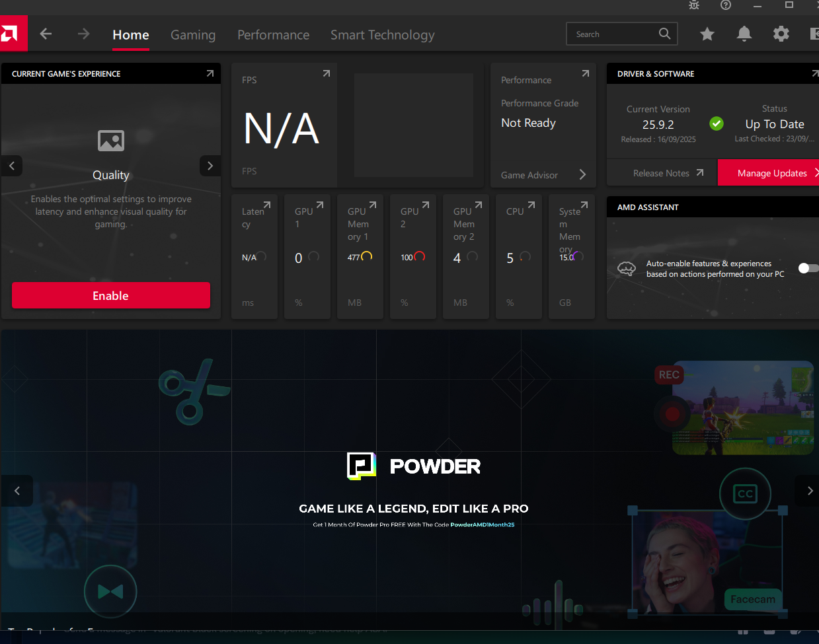The height and width of the screenshot is (644, 819).
Task: Click the scissors icon on banner
Action: tap(193, 391)
